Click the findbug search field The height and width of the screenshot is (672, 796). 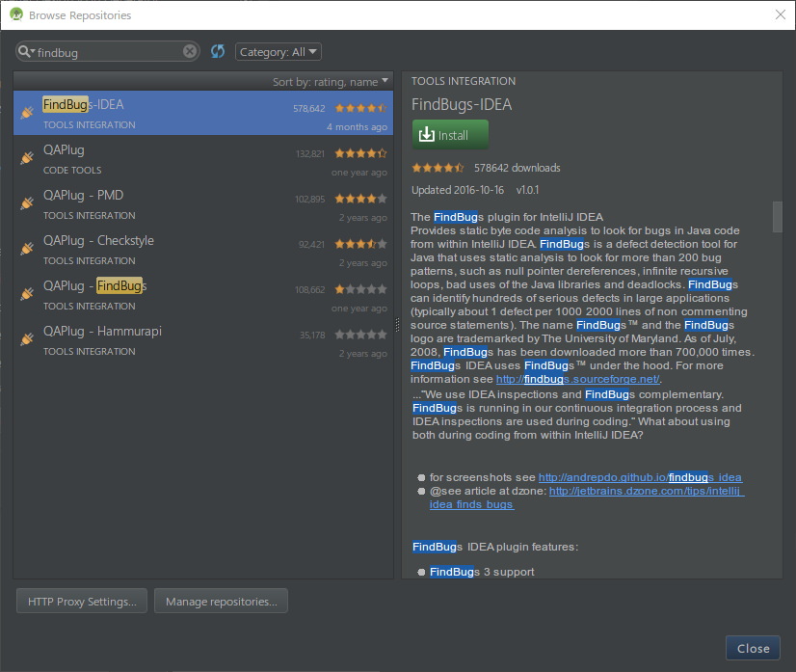(108, 52)
